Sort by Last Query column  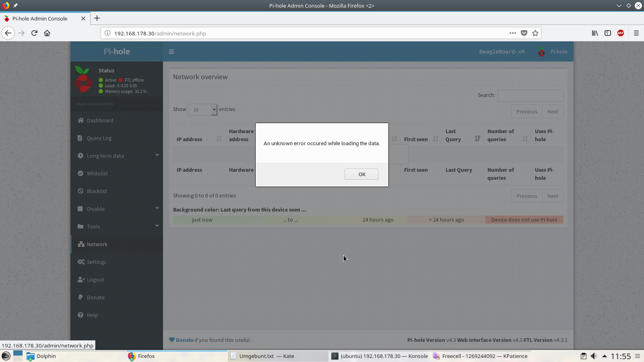[x=463, y=136]
